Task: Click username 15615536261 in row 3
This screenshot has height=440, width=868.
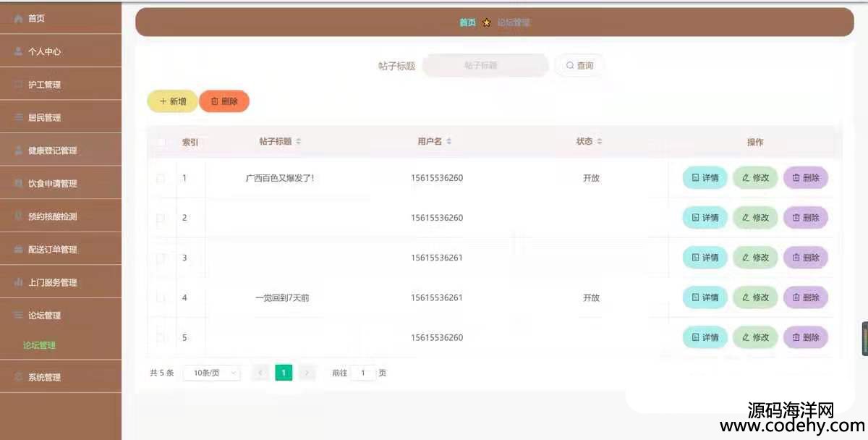Action: 437,258
